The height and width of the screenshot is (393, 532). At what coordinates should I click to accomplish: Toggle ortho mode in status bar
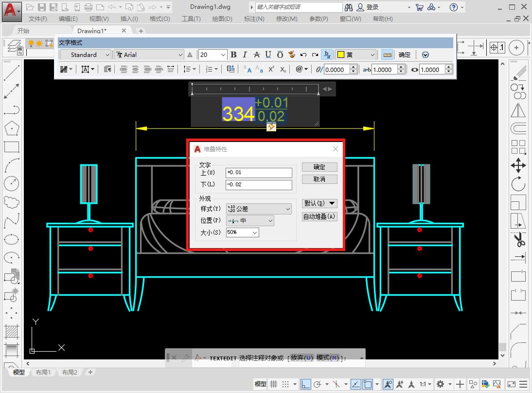[x=305, y=384]
